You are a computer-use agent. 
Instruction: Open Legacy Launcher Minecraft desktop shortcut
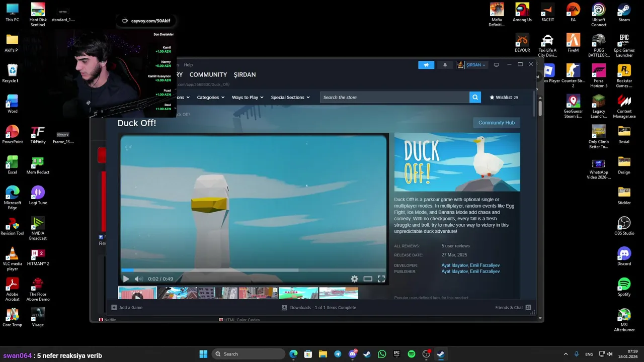coord(599,107)
